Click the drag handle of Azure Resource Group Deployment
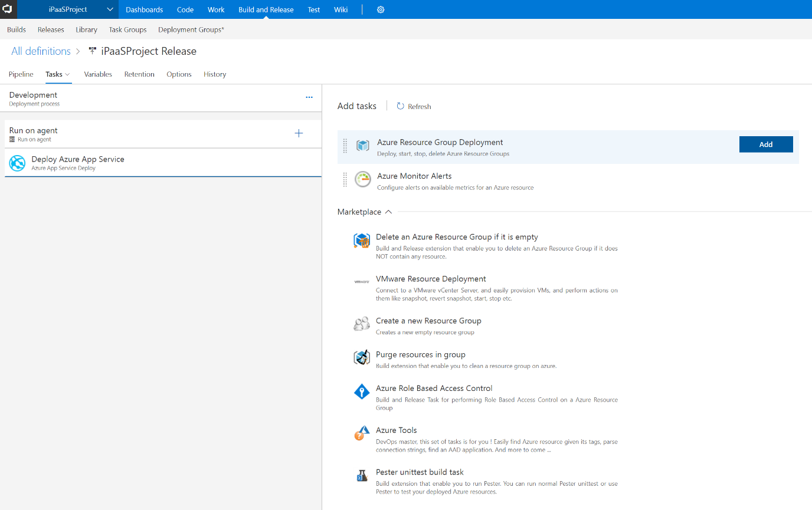812x510 pixels. pyautogui.click(x=345, y=146)
